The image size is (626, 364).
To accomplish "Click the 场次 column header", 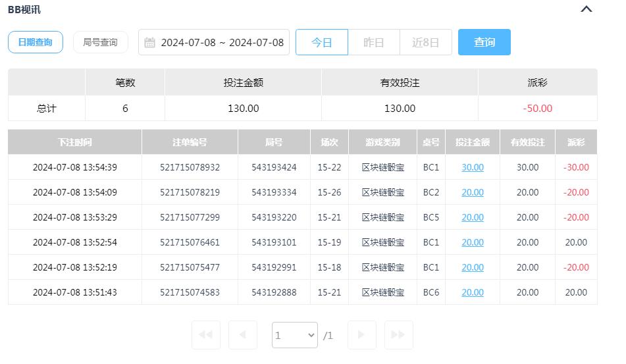I will pos(329,142).
